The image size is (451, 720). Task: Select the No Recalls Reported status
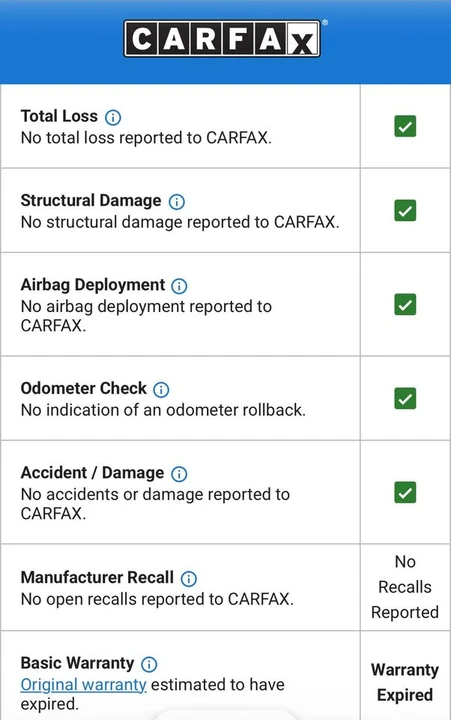click(405, 587)
